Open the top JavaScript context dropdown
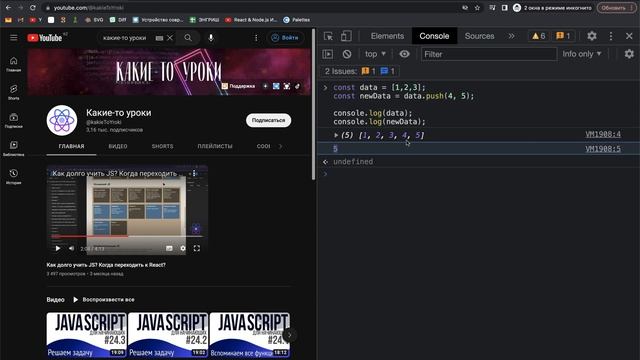The height and width of the screenshot is (360, 640). pyautogui.click(x=375, y=54)
